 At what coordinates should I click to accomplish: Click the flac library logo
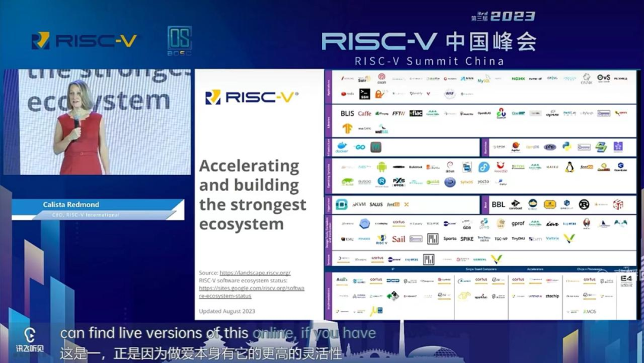(x=416, y=113)
